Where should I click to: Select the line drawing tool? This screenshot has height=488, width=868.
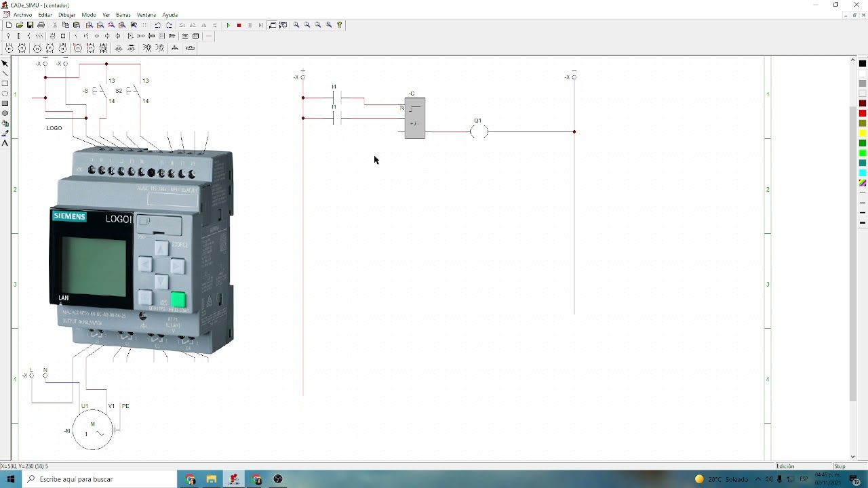(x=5, y=73)
